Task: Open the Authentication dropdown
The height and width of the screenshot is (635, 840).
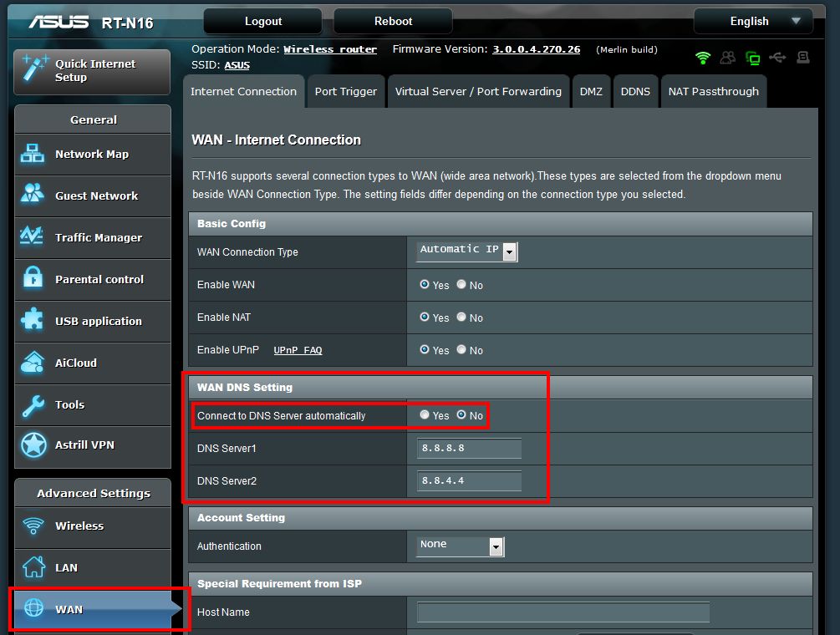Action: pos(461,546)
